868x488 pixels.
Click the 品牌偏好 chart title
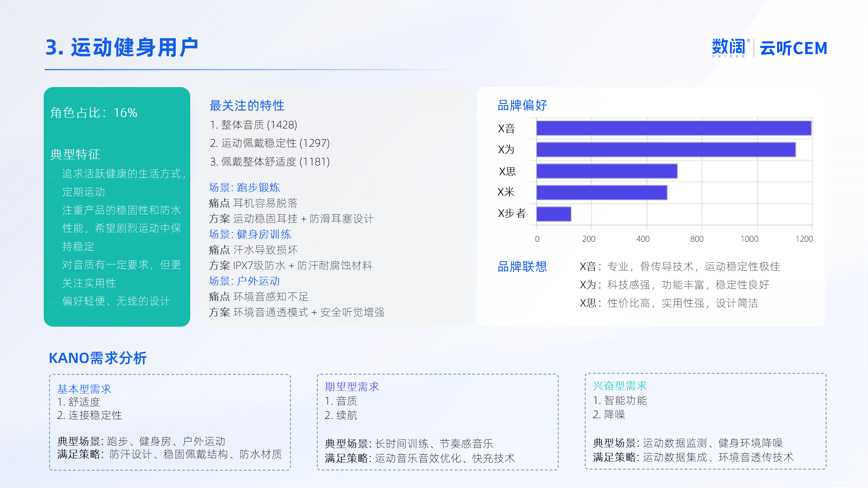tap(522, 105)
